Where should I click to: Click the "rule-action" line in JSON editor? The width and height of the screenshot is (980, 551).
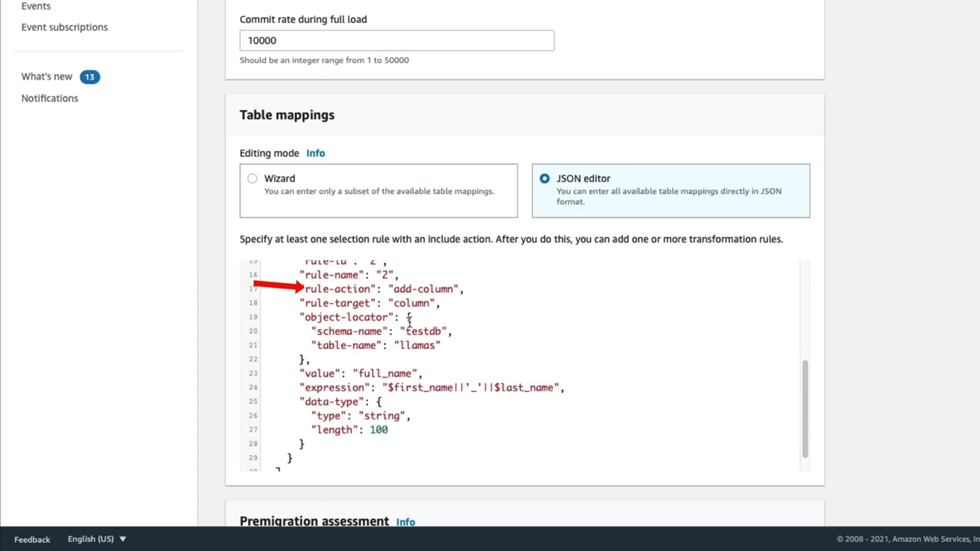(x=384, y=289)
